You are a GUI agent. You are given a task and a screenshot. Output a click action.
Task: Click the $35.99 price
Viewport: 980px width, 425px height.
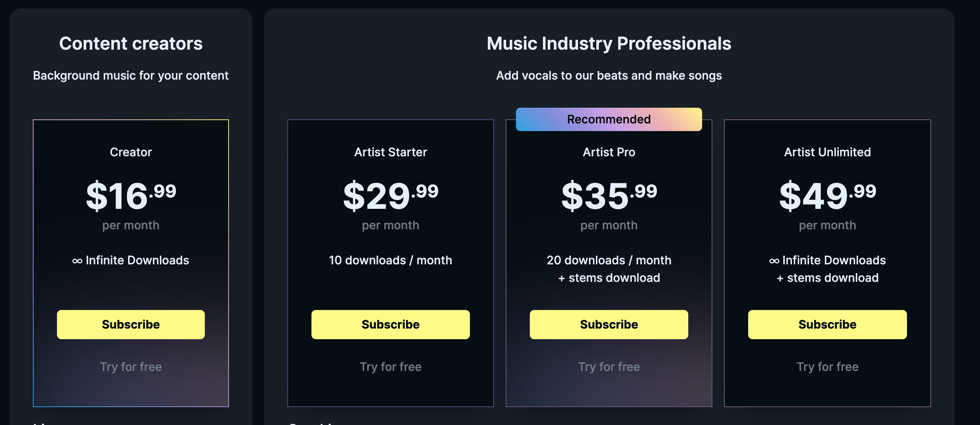(x=609, y=195)
